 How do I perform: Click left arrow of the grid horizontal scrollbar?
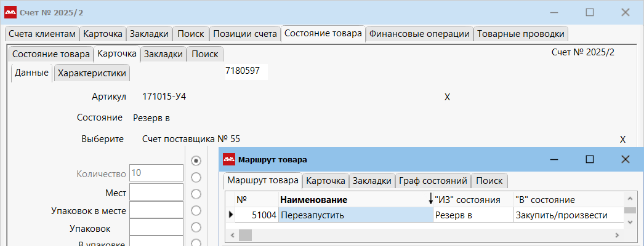click(x=232, y=235)
